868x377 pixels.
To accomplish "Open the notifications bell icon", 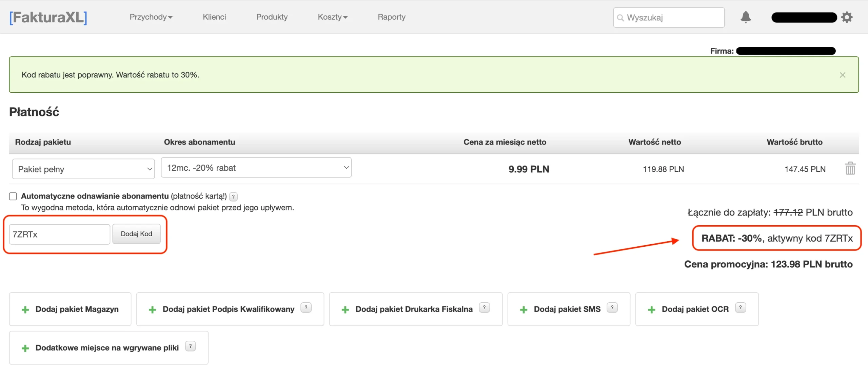I will tap(746, 17).
